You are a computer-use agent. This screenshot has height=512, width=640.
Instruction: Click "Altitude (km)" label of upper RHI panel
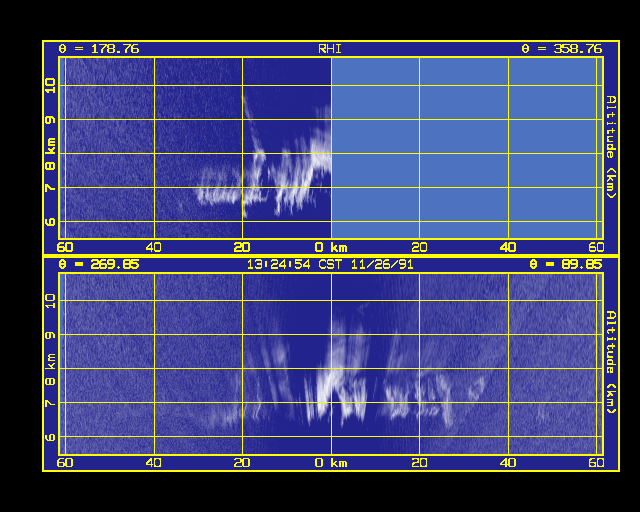pos(611,147)
